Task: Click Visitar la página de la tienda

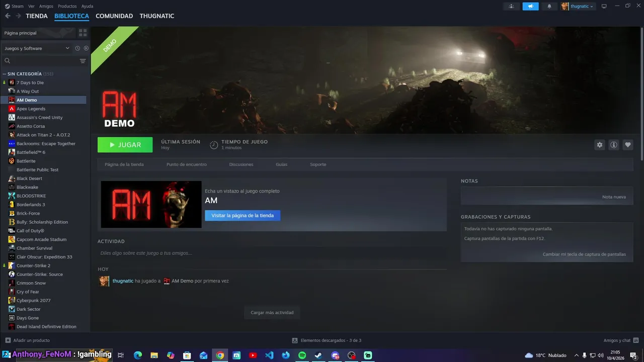Action: coord(243,215)
